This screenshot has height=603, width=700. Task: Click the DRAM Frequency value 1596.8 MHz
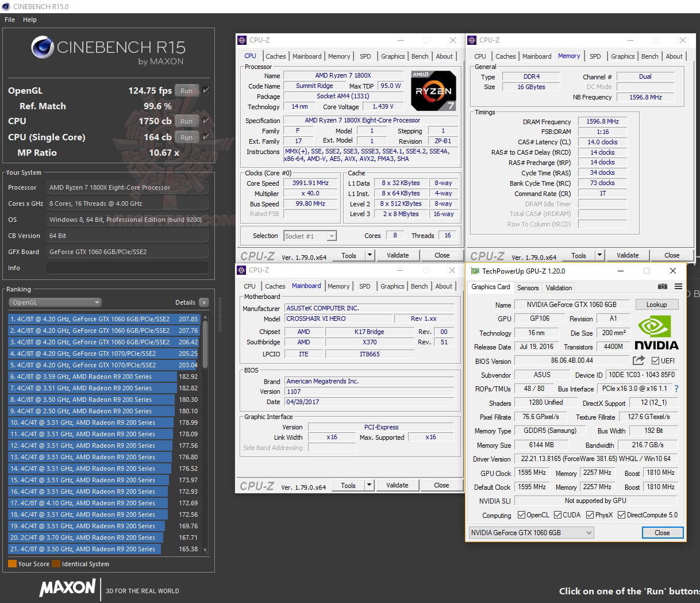tap(602, 122)
